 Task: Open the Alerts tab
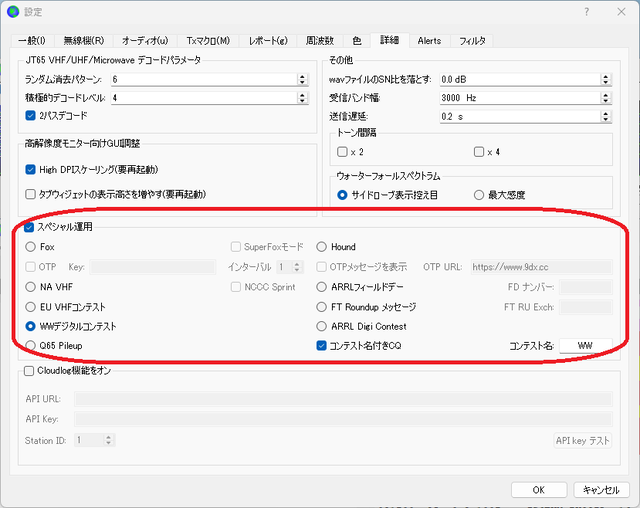pos(429,41)
